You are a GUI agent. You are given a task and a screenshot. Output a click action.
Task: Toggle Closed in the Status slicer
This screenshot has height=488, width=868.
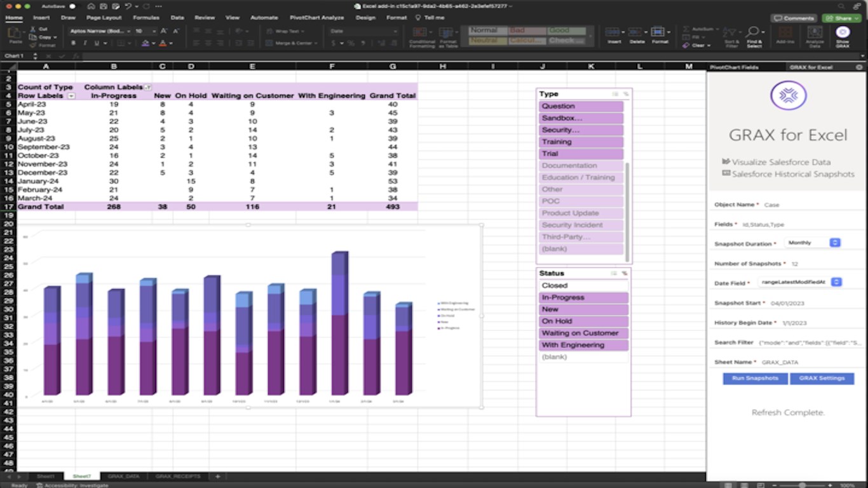[584, 285]
